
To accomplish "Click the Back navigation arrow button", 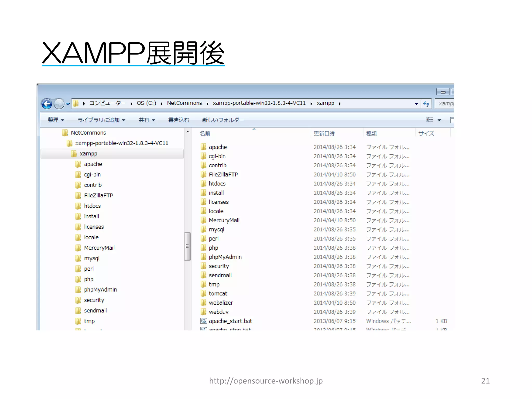I will click(x=47, y=104).
